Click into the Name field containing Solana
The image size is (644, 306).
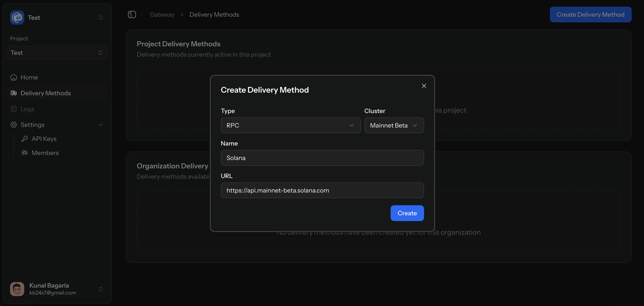point(322,158)
